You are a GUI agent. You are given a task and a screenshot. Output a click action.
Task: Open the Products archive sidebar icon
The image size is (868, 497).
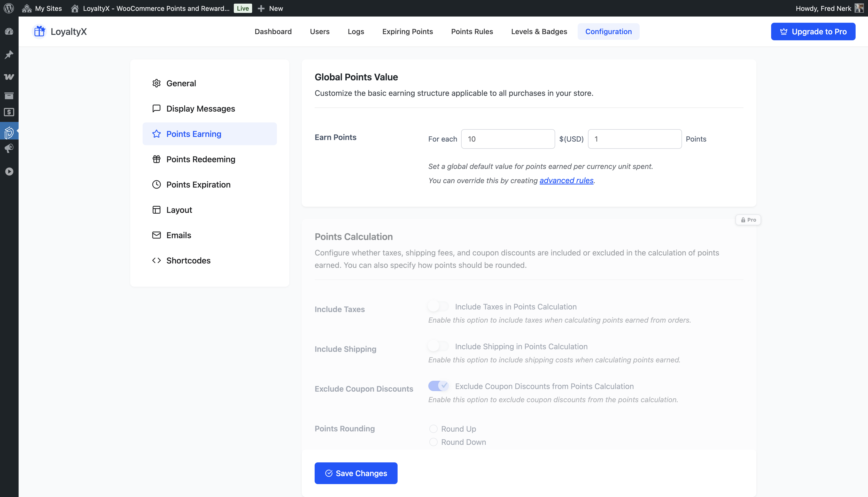[x=9, y=96]
